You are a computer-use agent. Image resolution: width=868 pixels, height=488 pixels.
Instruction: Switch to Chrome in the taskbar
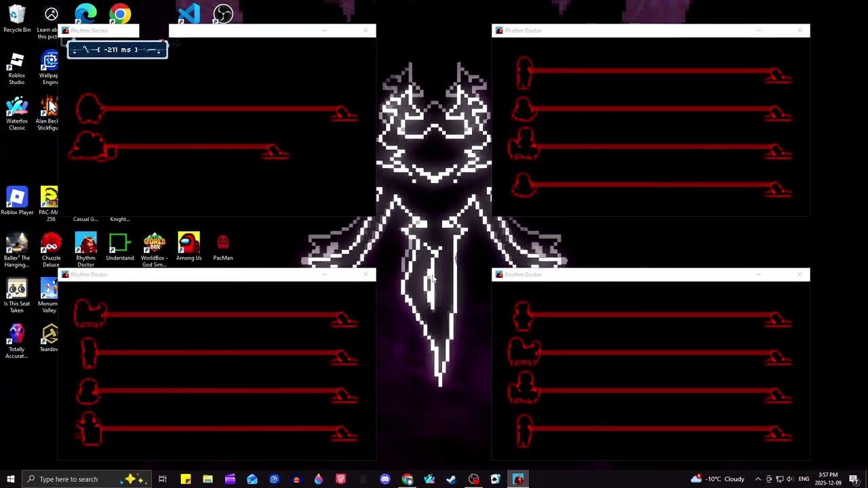coord(407,479)
